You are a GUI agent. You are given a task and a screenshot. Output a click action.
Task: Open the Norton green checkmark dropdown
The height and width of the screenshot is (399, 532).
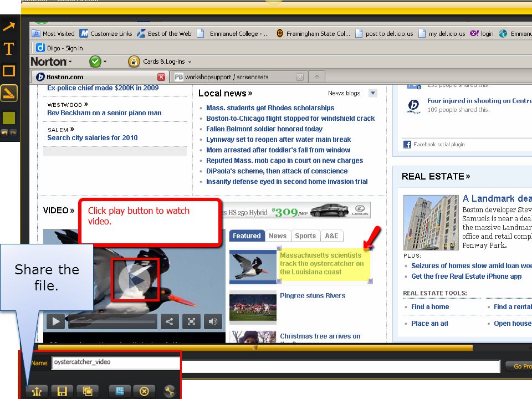(x=98, y=62)
